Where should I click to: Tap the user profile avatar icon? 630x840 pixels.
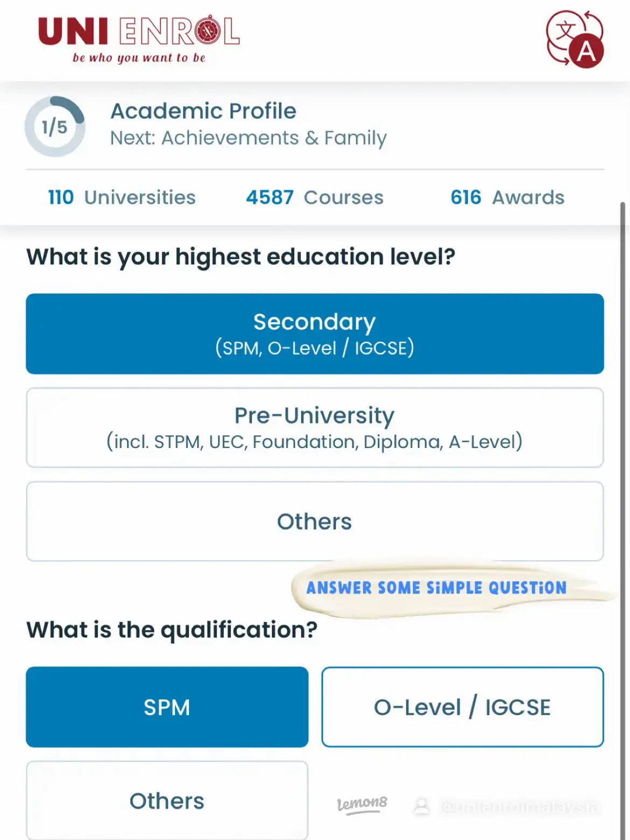[x=422, y=807]
